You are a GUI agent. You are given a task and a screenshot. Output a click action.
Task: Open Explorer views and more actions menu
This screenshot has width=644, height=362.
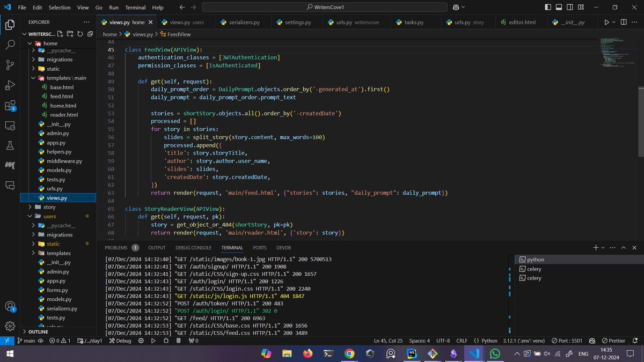tap(86, 22)
